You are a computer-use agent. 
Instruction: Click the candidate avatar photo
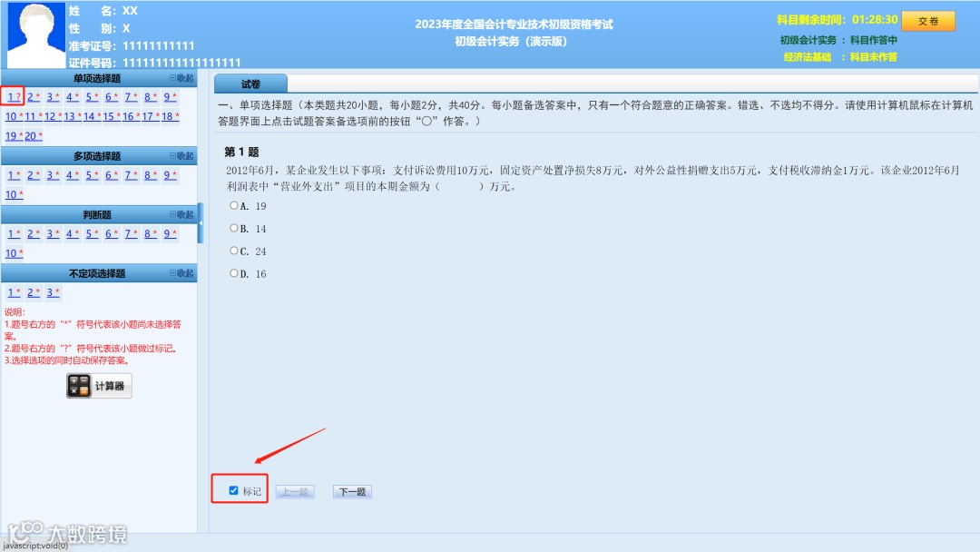[35, 34]
